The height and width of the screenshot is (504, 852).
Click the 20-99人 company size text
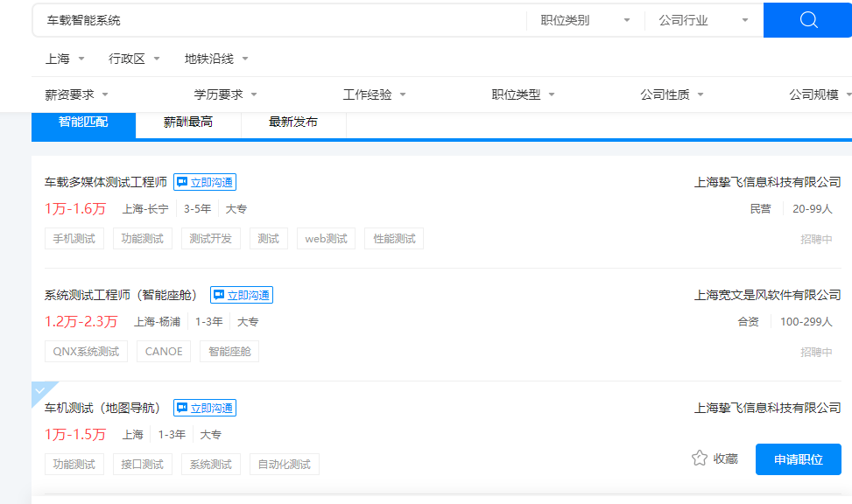click(x=813, y=209)
